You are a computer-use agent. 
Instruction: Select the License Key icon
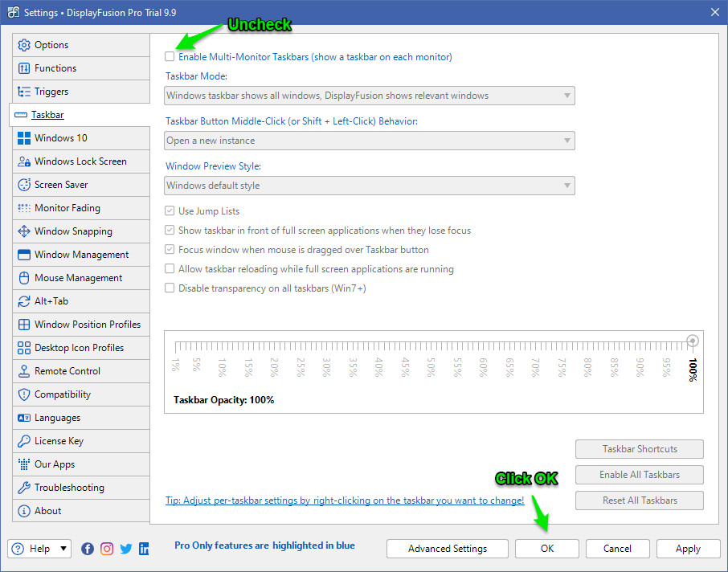pos(24,441)
